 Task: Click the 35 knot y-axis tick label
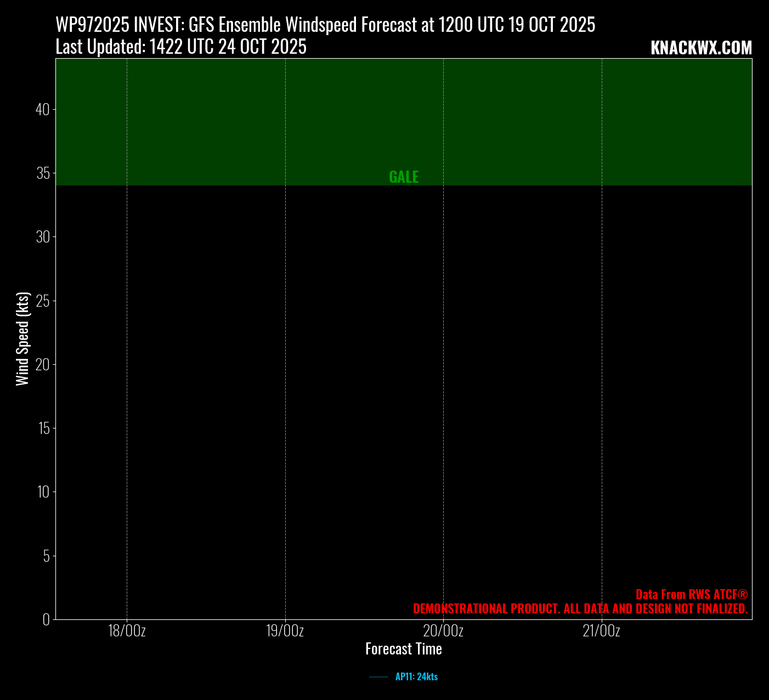(42, 173)
